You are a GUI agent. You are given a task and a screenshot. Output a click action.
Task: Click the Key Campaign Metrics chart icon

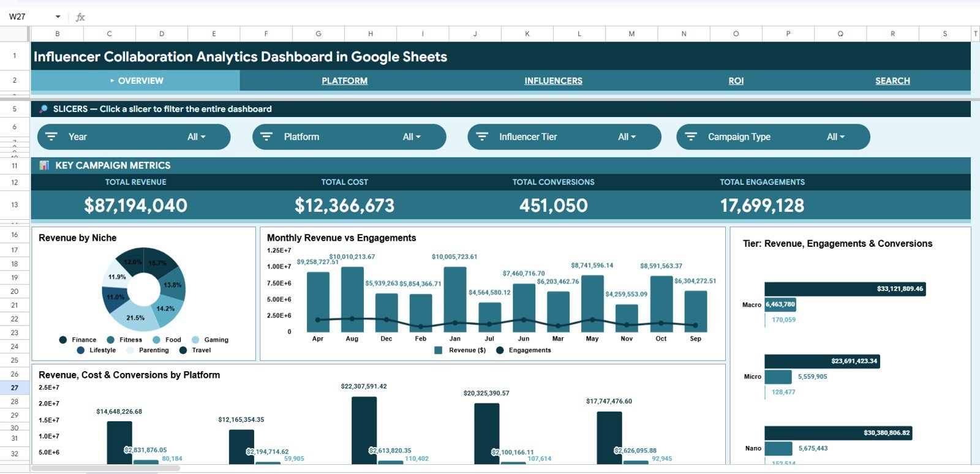coord(44,165)
